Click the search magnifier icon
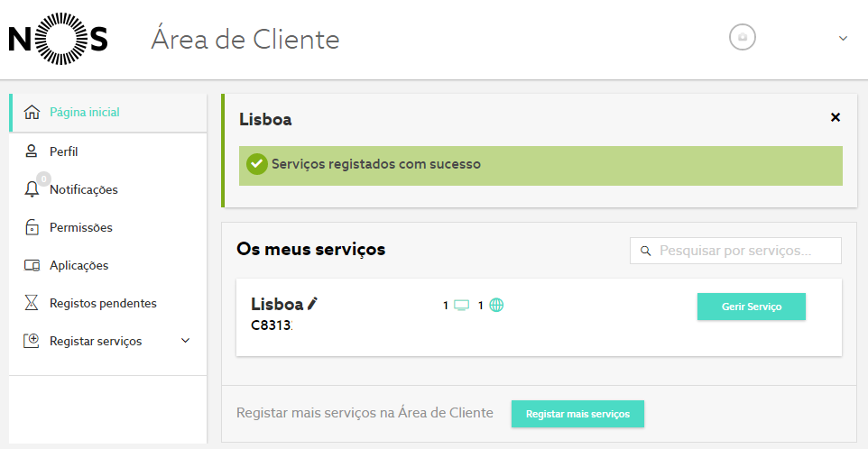The height and width of the screenshot is (449, 868). point(645,251)
